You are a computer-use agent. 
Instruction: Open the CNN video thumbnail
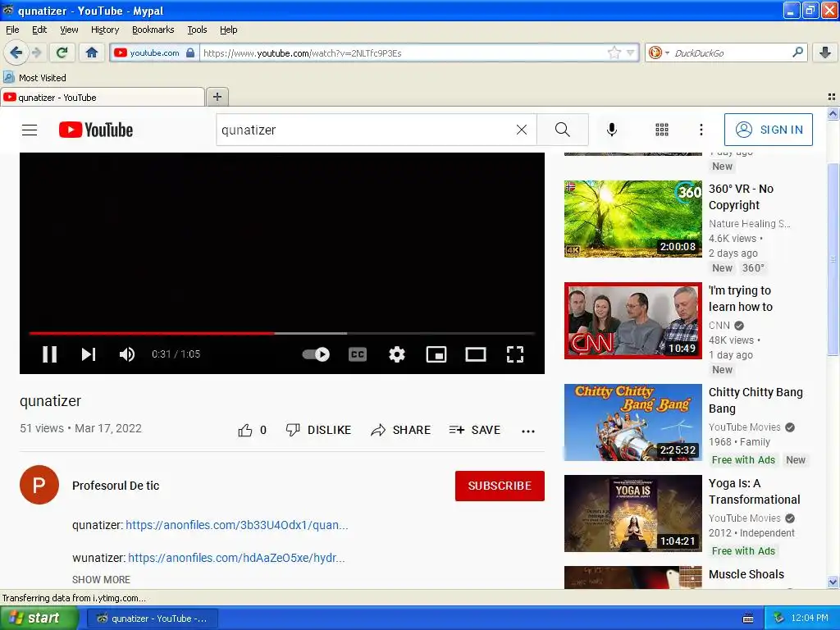click(633, 321)
